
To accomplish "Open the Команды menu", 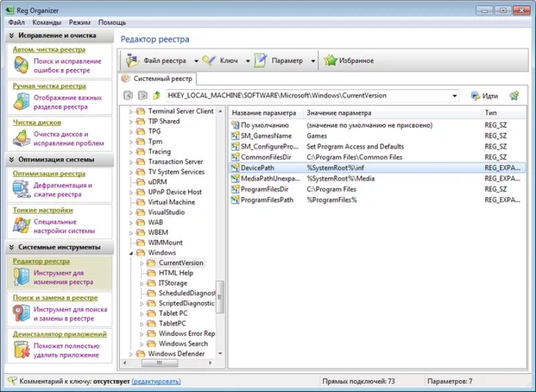I will click(47, 23).
